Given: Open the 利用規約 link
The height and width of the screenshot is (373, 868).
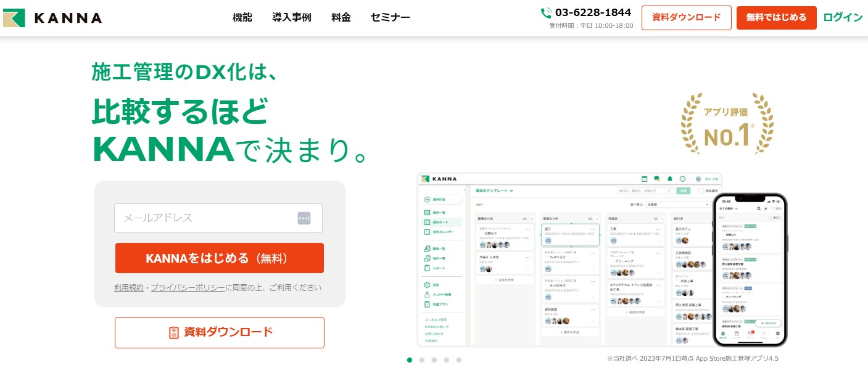Looking at the screenshot, I should 129,288.
